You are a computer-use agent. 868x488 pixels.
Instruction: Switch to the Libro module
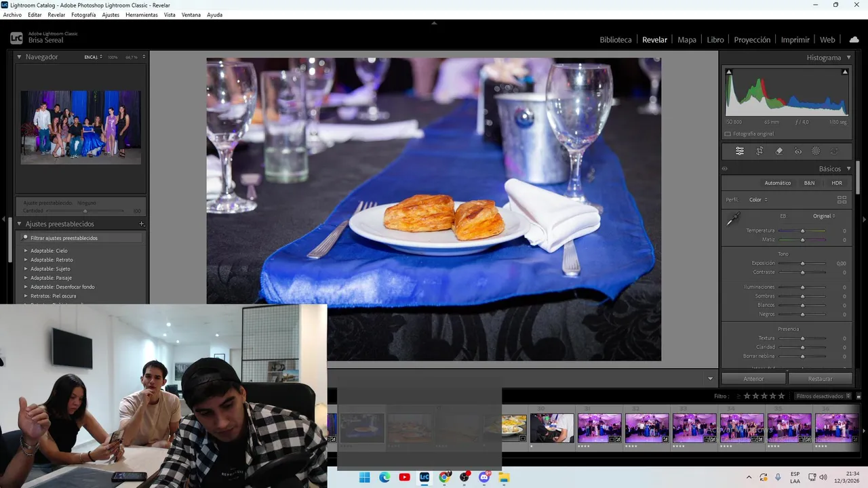click(x=715, y=40)
